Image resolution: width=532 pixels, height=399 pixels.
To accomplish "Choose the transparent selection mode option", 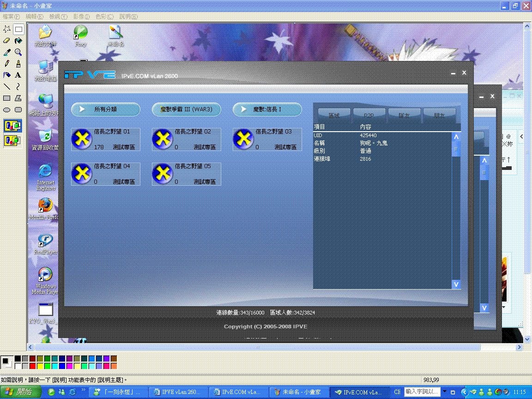I will pos(13,140).
